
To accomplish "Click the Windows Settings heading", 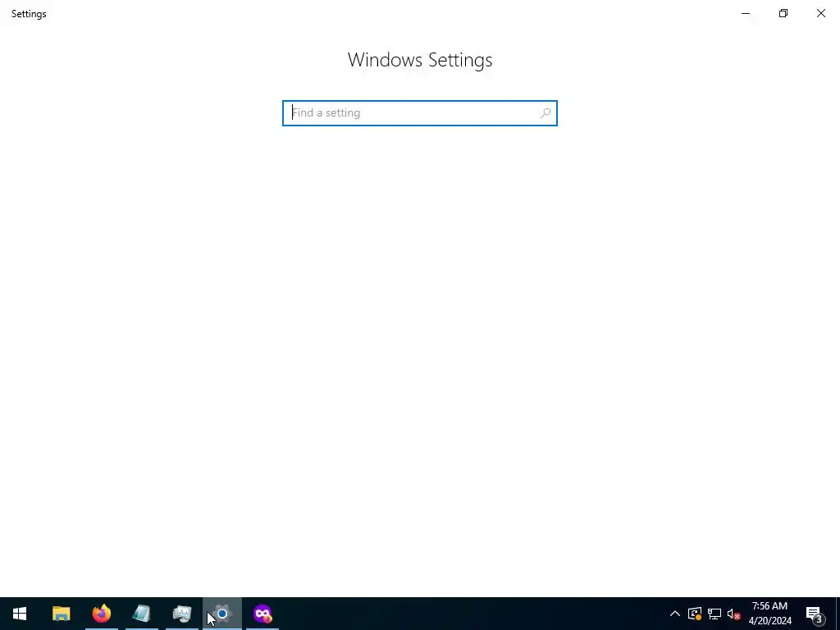I will pos(419,60).
